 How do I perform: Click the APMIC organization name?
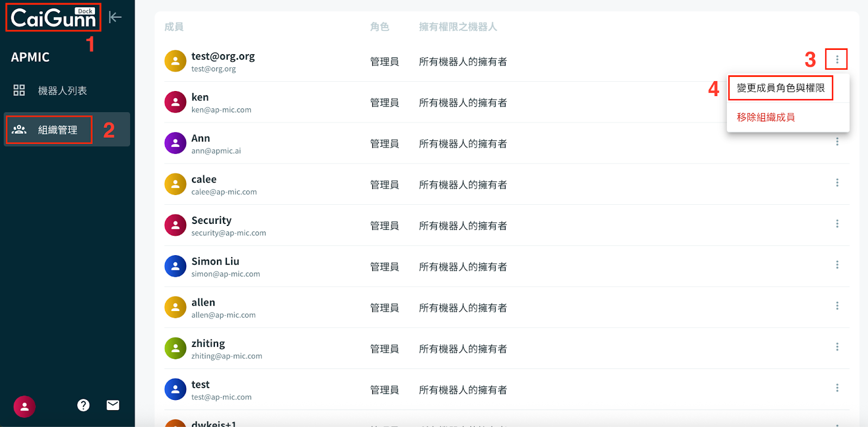click(x=30, y=57)
